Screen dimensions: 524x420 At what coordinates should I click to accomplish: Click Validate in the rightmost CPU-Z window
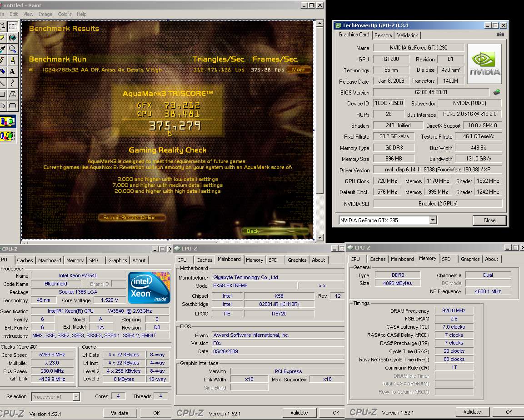point(472,412)
